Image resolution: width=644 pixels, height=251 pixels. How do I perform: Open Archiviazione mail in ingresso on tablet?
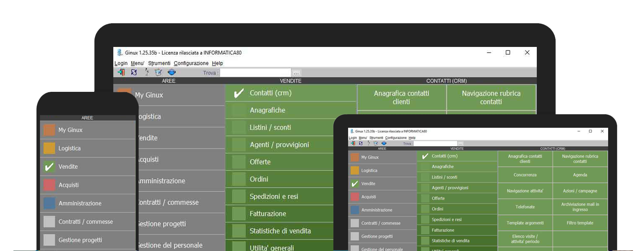(580, 207)
